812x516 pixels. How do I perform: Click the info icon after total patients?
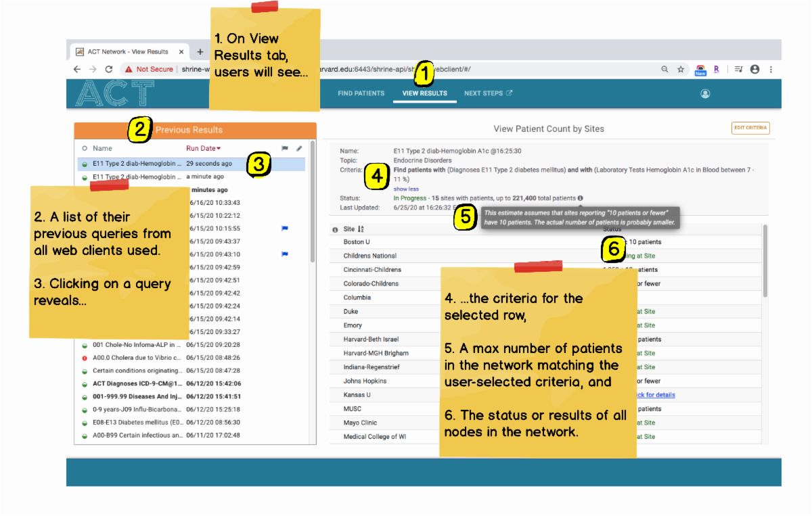pos(581,198)
